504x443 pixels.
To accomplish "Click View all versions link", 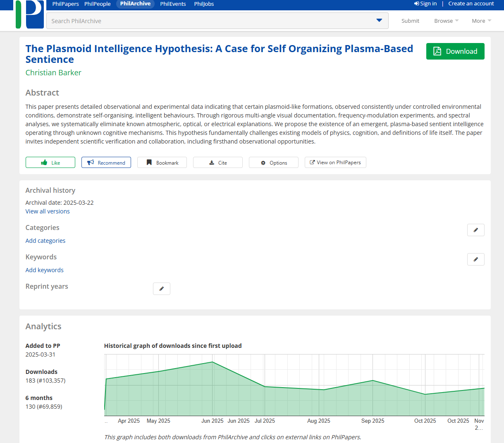I will pyautogui.click(x=48, y=211).
